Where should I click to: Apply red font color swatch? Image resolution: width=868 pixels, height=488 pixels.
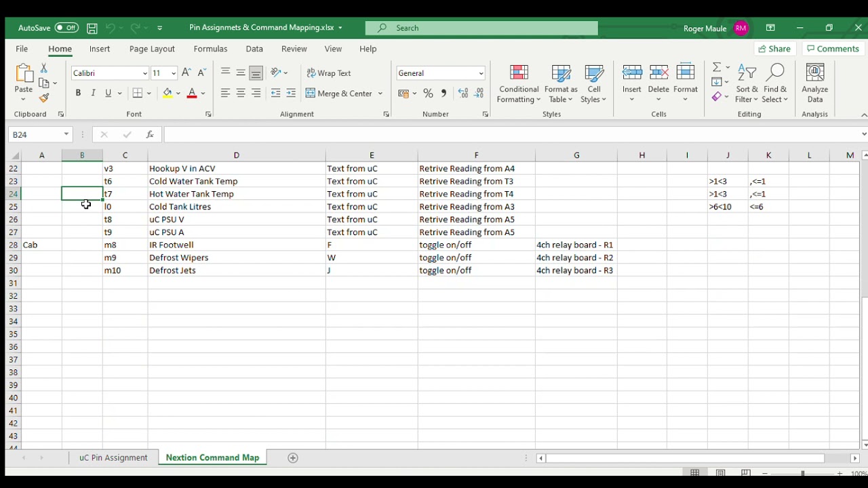coord(192,93)
